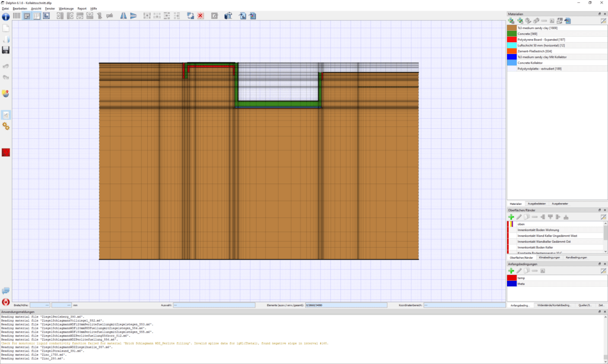Switch to the Ausgaberaster tab

tap(560, 204)
